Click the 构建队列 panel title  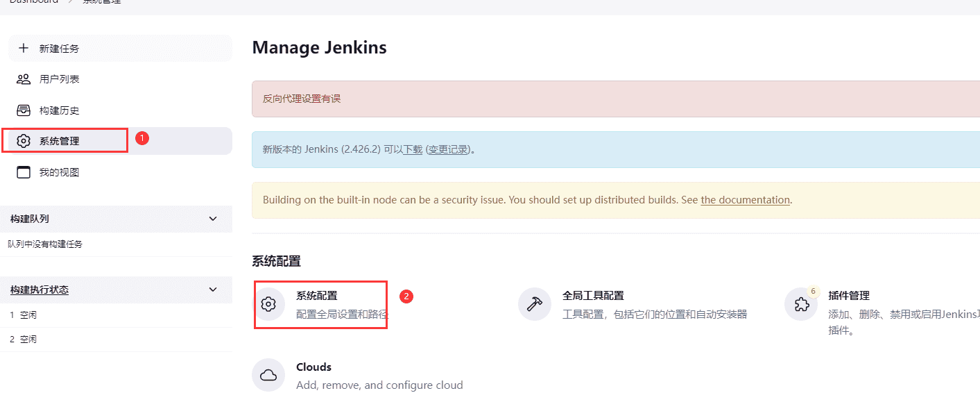coord(30,219)
